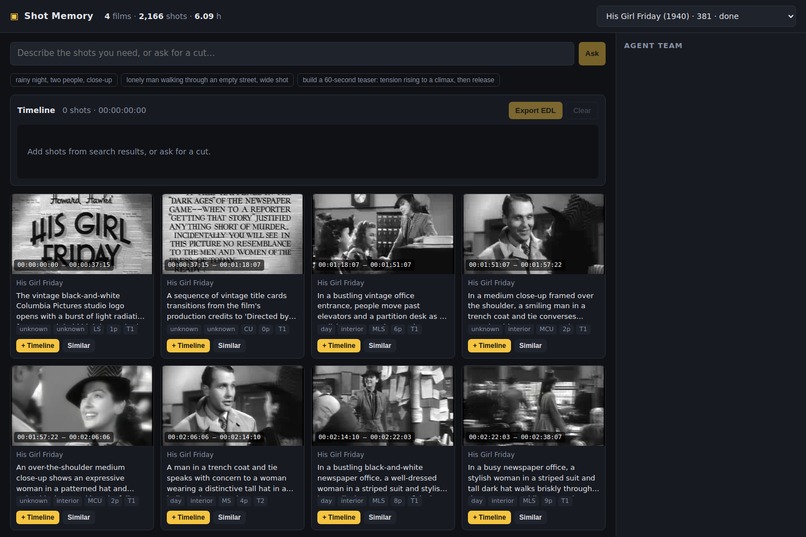The width and height of the screenshot is (806, 537).
Task: Add the Columbia Pictures logo shot to Timeline
Action: (x=38, y=345)
